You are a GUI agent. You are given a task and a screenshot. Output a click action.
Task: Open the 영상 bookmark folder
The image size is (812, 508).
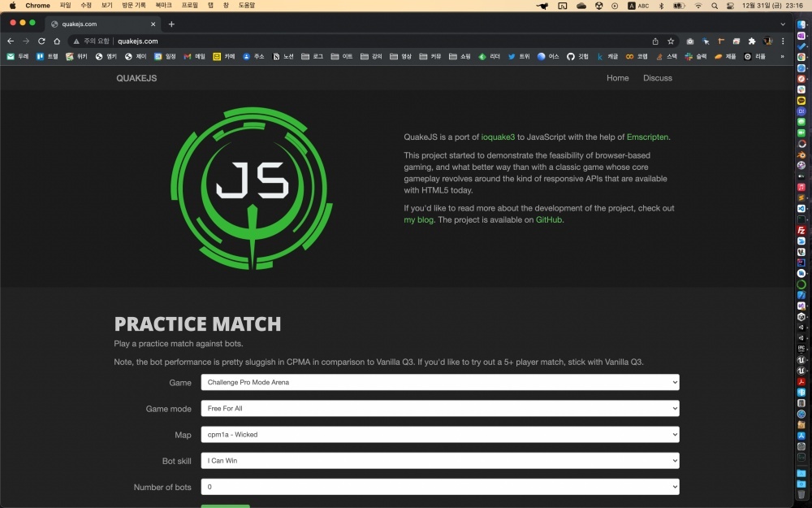coord(401,57)
